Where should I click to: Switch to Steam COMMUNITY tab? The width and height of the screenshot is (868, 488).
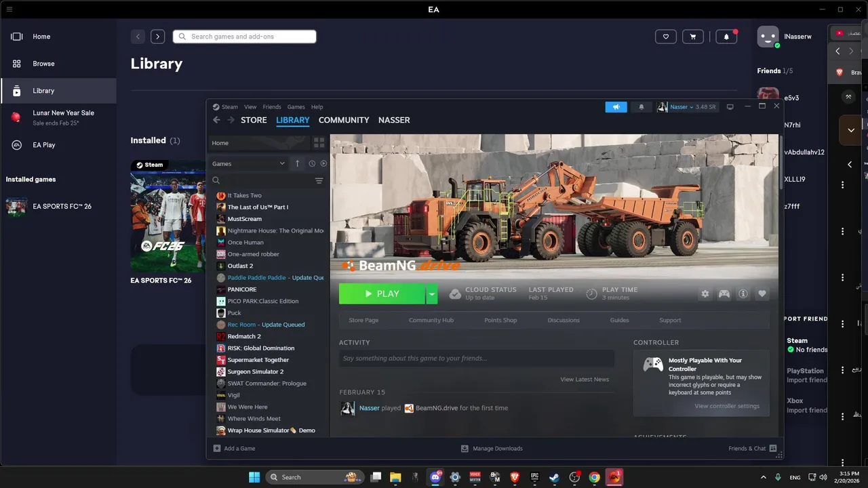pyautogui.click(x=344, y=120)
